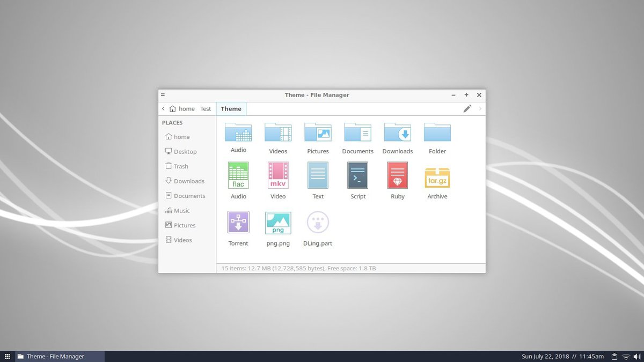Select the mkv Video file
The image size is (644, 362).
pos(278,175)
